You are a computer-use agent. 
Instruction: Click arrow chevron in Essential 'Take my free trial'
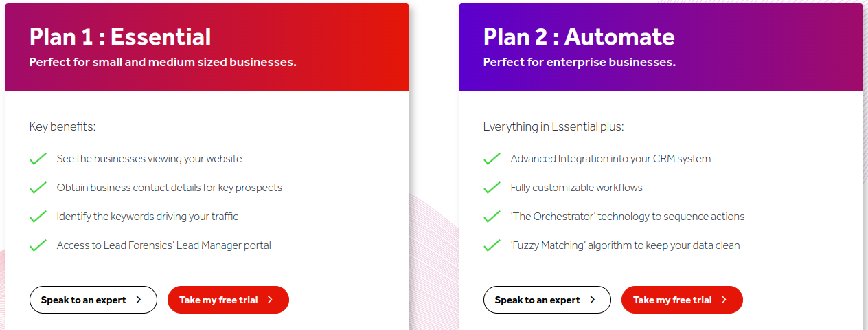click(x=270, y=300)
